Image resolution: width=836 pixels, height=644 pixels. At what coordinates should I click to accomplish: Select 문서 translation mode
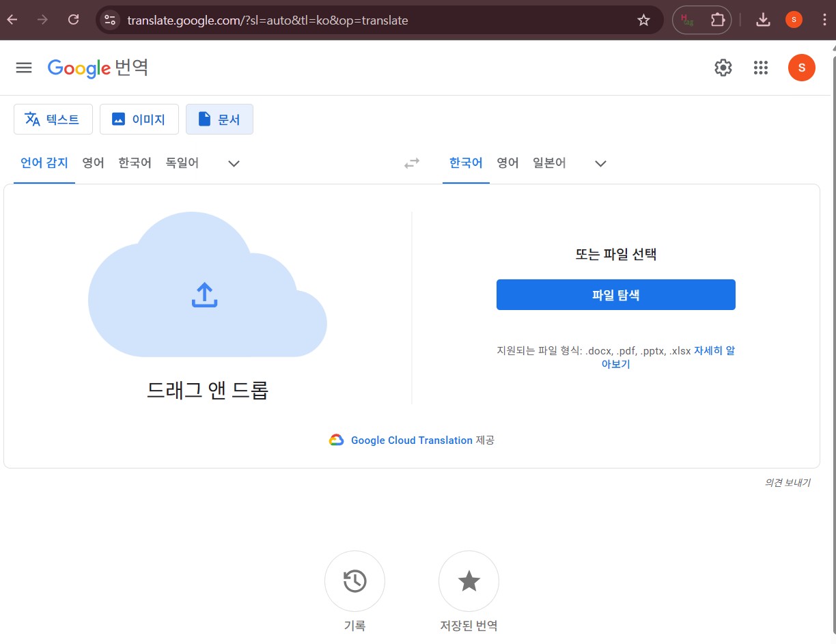pos(219,120)
